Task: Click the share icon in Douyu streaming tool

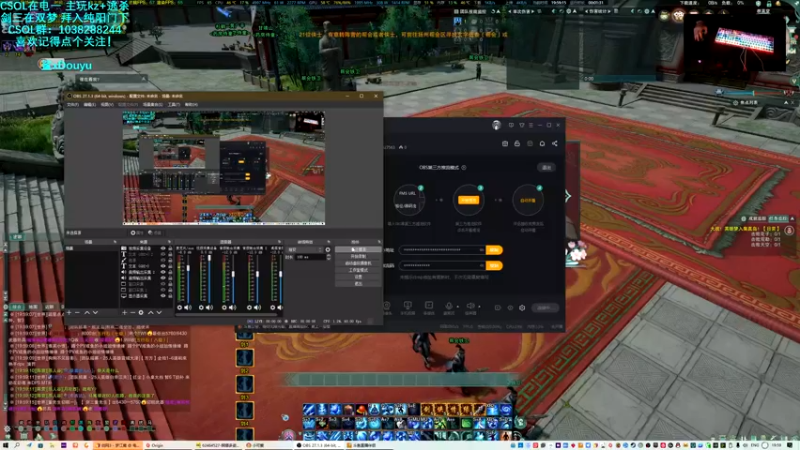Action: pos(555,143)
